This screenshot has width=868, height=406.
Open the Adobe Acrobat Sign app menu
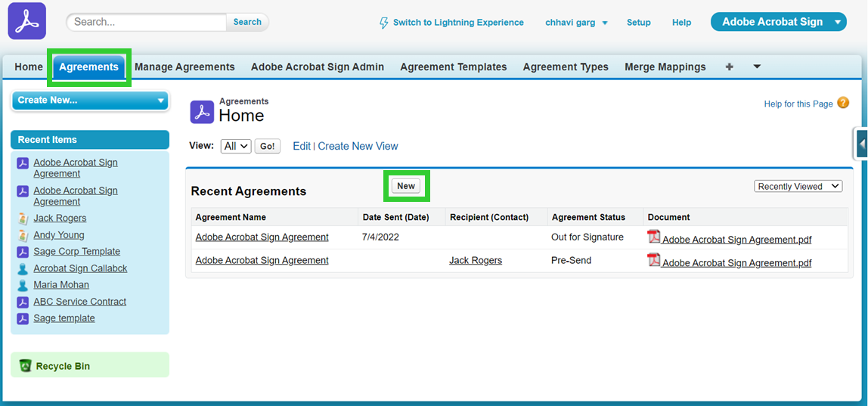[x=778, y=22]
